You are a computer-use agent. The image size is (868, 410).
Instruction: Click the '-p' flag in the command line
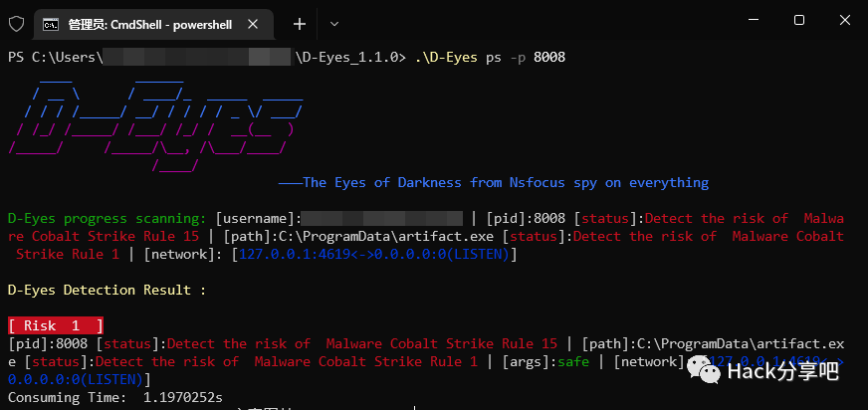pos(517,58)
